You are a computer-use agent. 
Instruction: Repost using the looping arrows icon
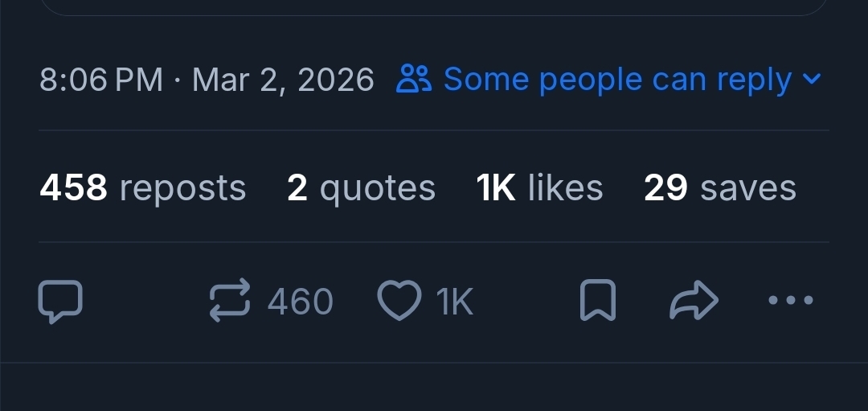[x=230, y=302]
